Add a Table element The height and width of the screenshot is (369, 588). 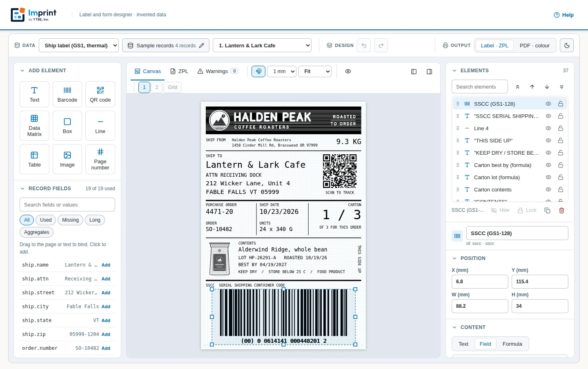coord(34,159)
